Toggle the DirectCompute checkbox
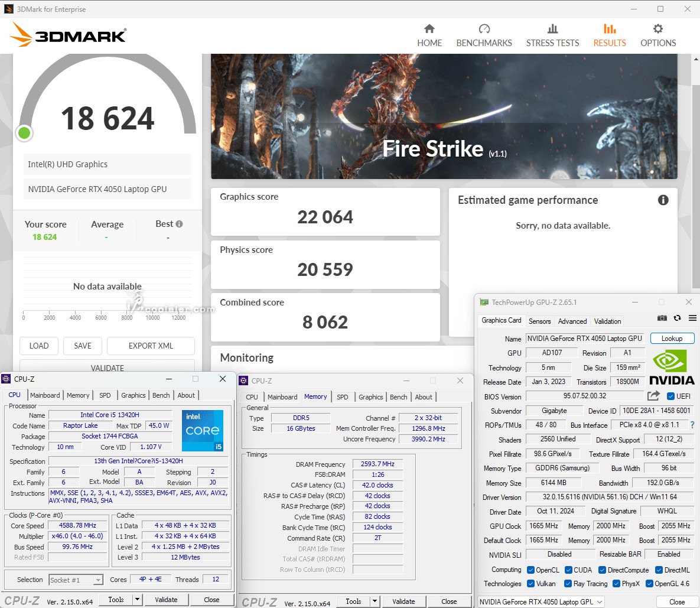This screenshot has width=700, height=608. (x=602, y=570)
